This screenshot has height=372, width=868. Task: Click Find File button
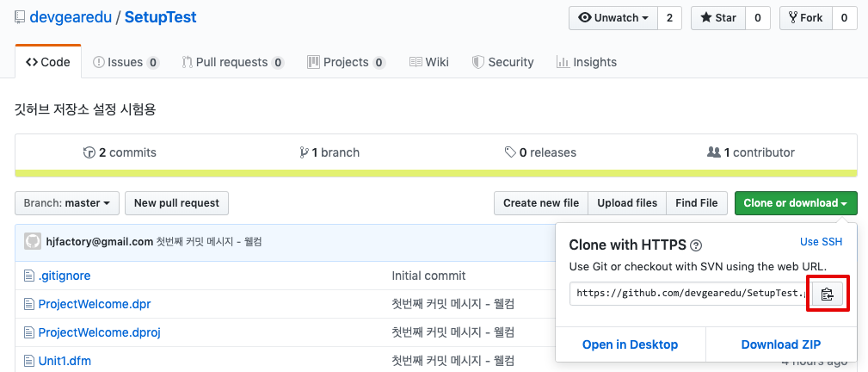[697, 203]
